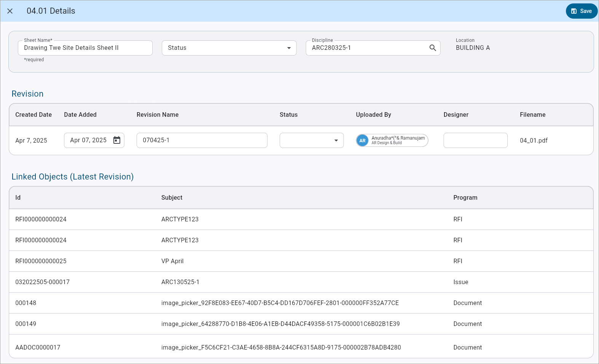Click the Id column header in Linked Objects

[x=18, y=197]
